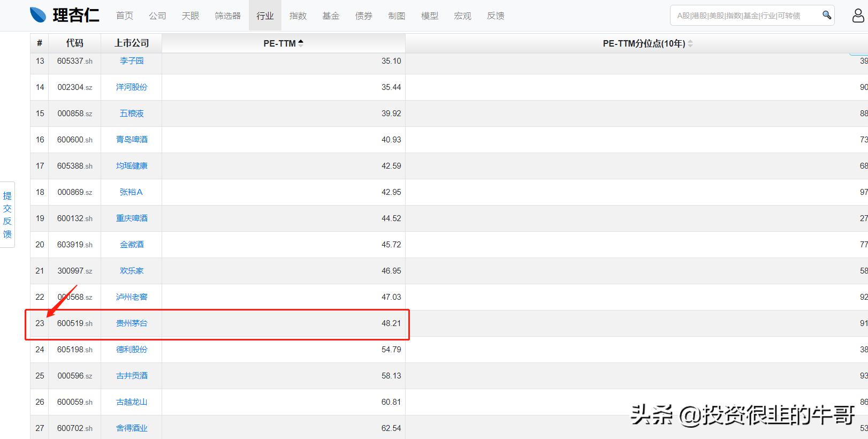Open the 债券 menu
The width and height of the screenshot is (868, 439).
[x=364, y=16]
